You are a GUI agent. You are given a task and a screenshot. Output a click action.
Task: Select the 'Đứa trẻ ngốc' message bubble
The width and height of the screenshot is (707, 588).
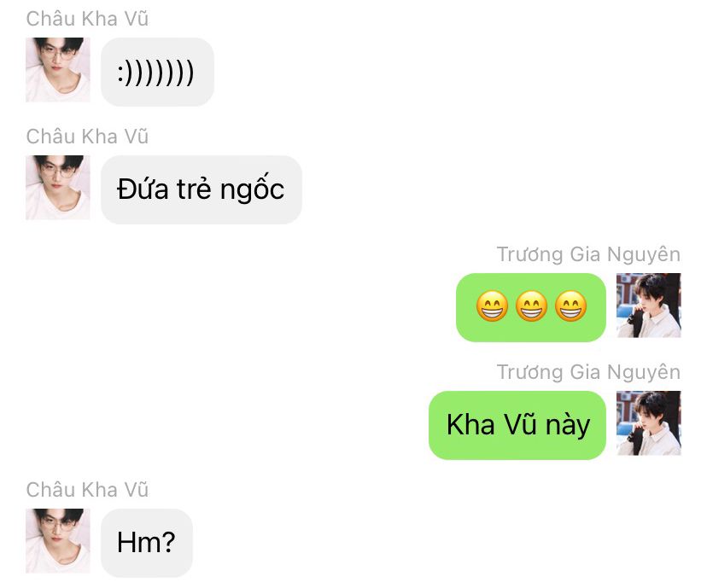pyautogui.click(x=202, y=189)
